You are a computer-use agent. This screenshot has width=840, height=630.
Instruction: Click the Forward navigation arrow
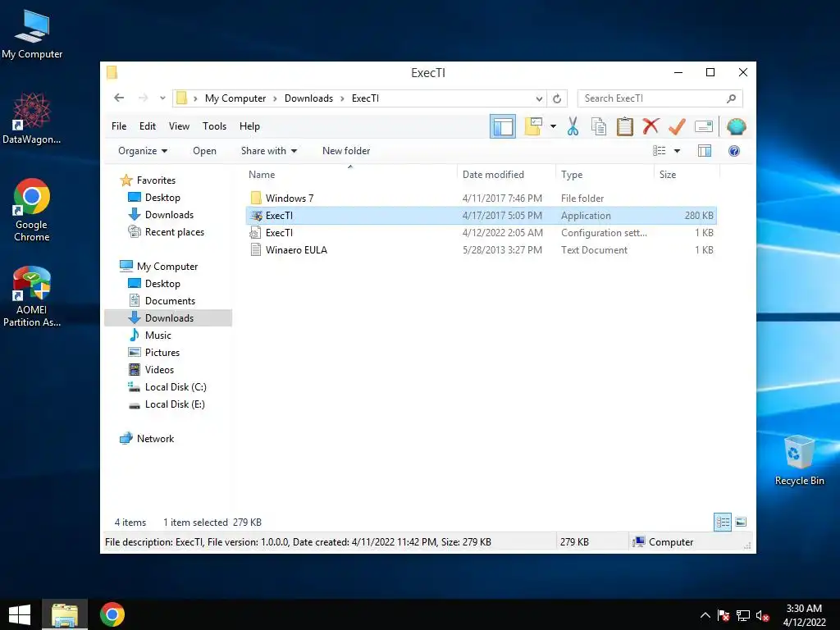(x=143, y=98)
